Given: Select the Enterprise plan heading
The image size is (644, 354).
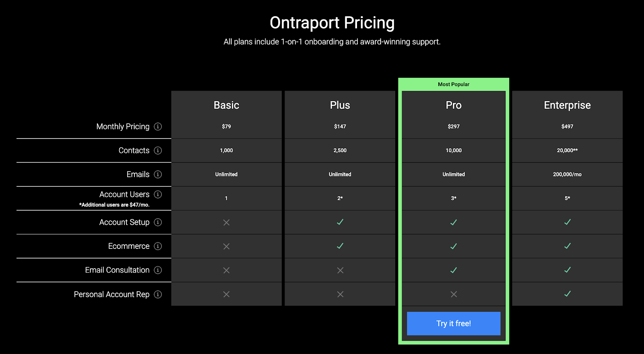Looking at the screenshot, I should click(568, 105).
